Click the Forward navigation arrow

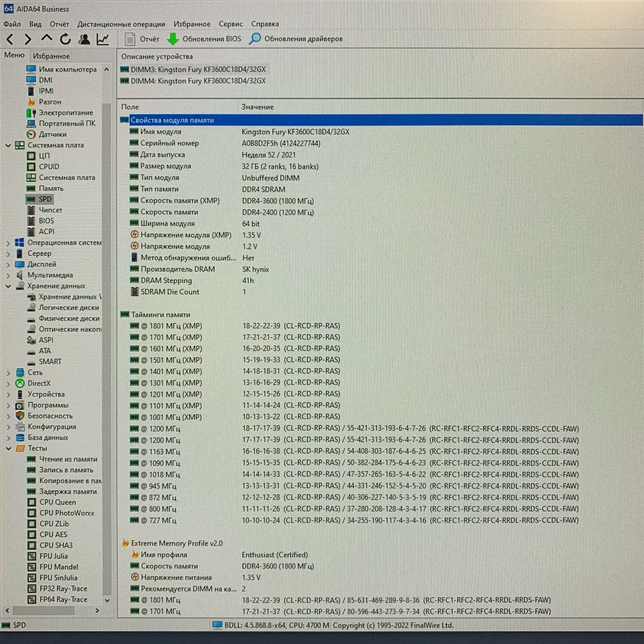28,39
